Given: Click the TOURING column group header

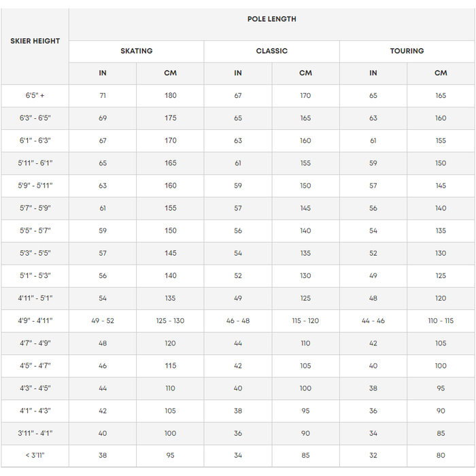Looking at the screenshot, I should point(407,51).
